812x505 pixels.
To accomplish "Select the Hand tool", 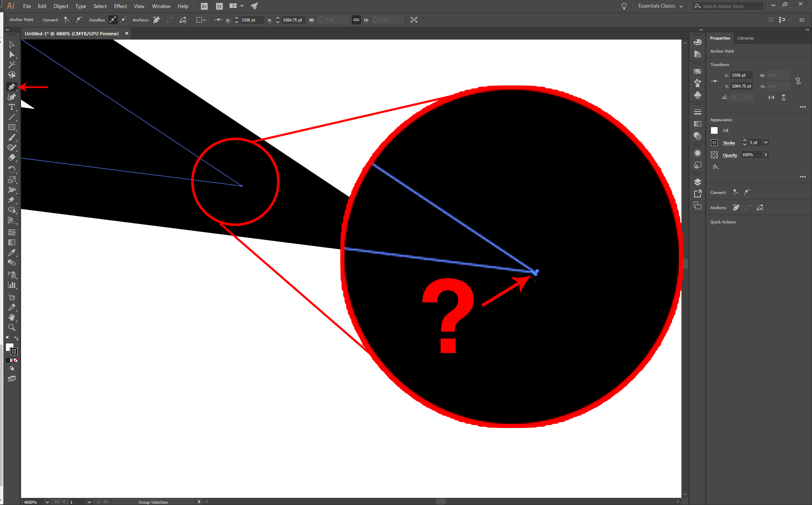I will [11, 317].
